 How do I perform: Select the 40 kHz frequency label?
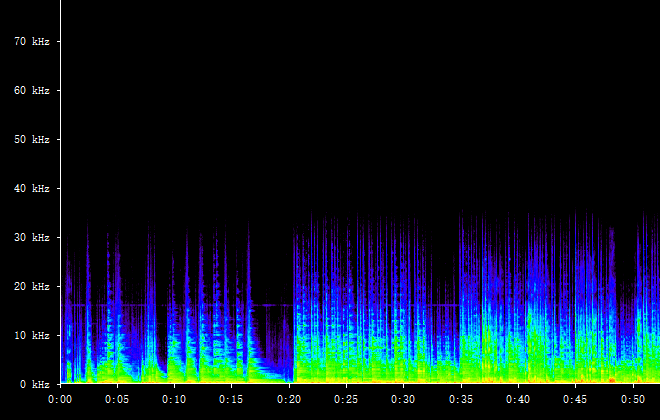[31, 189]
